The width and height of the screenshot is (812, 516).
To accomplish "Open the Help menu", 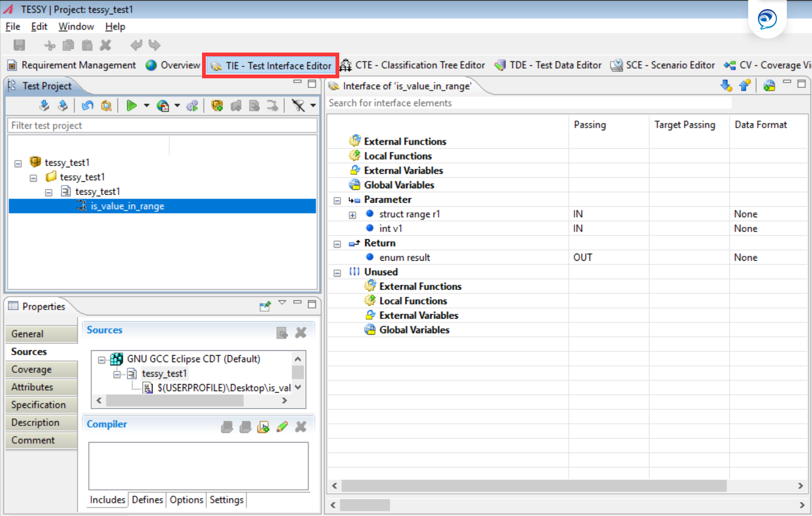I will coord(115,26).
